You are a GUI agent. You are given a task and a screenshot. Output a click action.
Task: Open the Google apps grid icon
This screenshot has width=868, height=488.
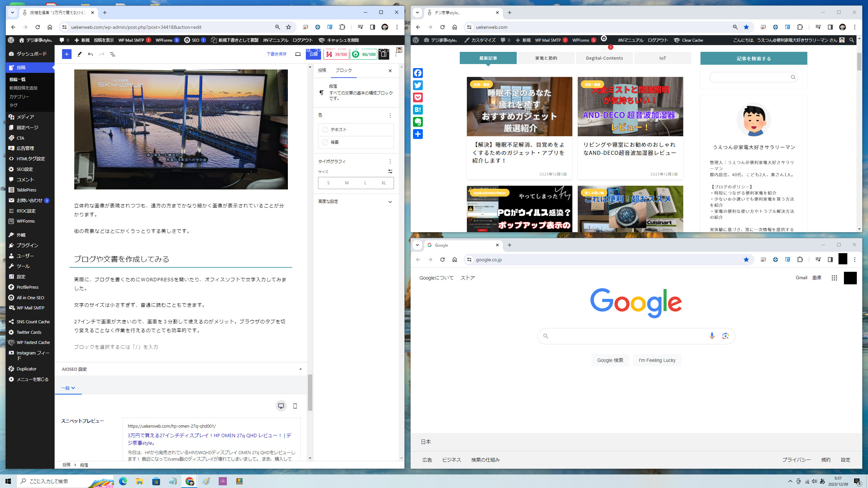pos(834,278)
